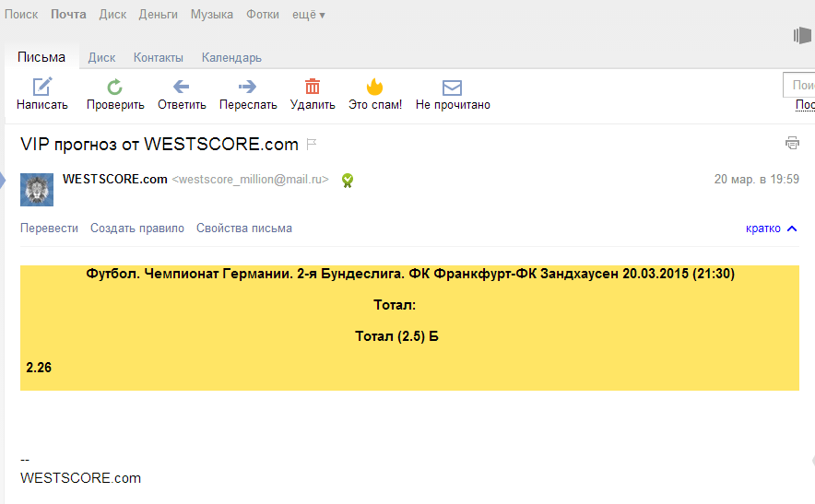
Task: Click the search input field at right
Action: pyautogui.click(x=798, y=85)
